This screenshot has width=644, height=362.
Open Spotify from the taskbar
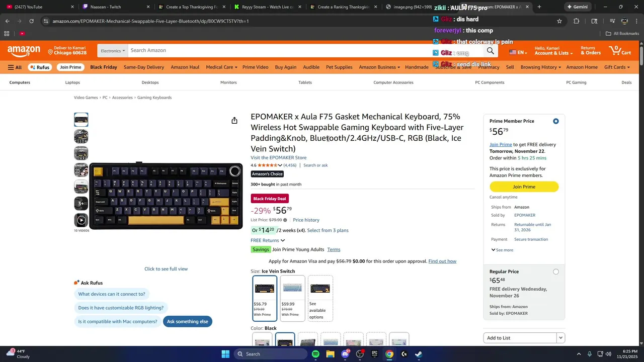[315, 354]
